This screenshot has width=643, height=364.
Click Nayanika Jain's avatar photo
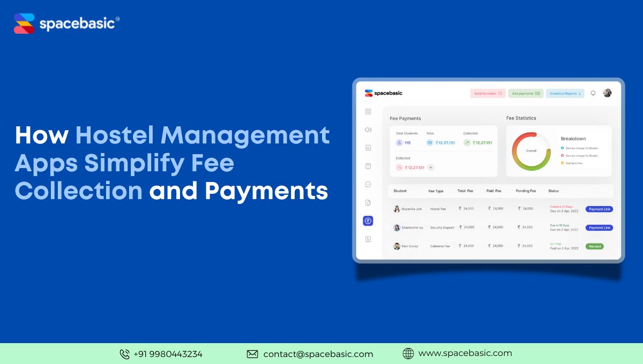397,209
